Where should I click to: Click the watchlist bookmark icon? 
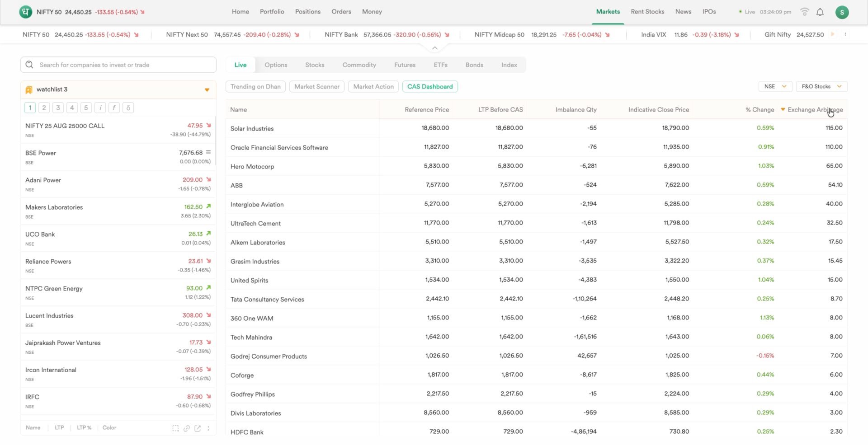29,90
